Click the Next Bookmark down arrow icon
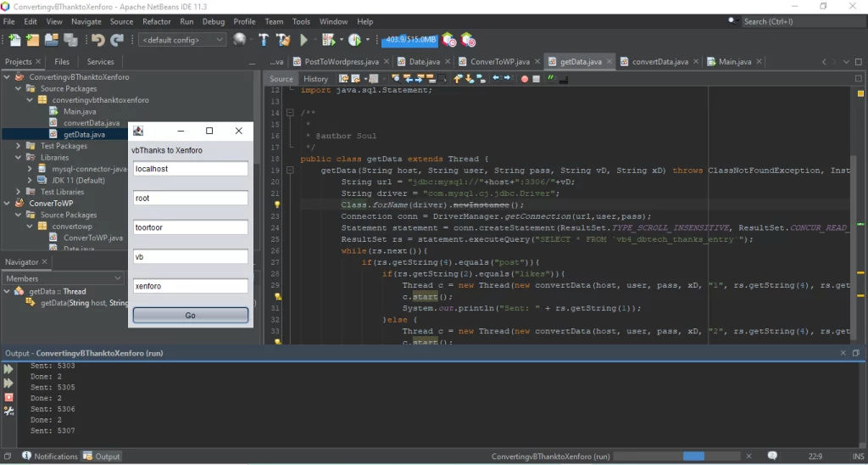 pos(470,79)
